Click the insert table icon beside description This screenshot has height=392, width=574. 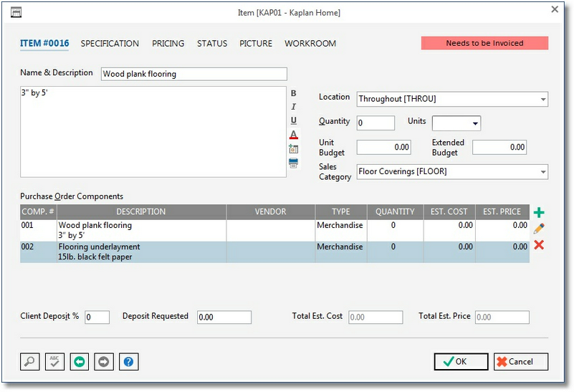[294, 148]
